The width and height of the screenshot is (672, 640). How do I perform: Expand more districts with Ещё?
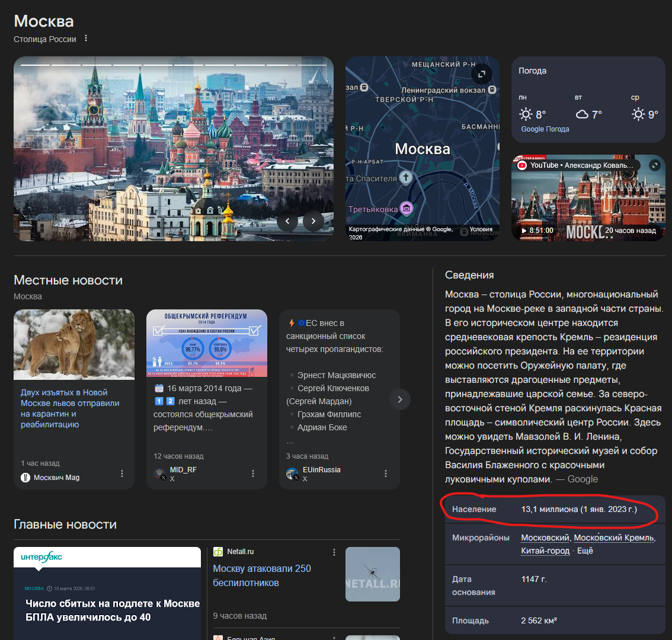tap(585, 551)
